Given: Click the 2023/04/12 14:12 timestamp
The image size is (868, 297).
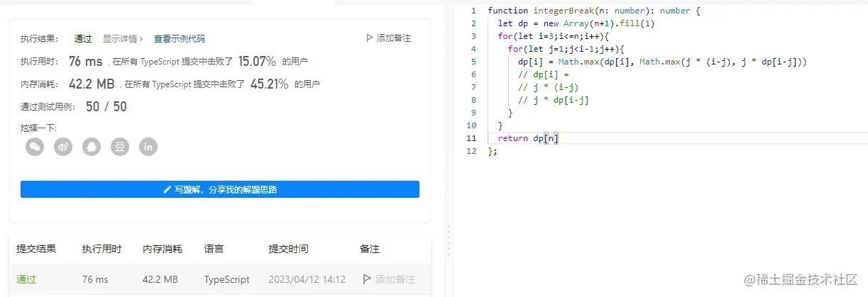Looking at the screenshot, I should point(307,279).
